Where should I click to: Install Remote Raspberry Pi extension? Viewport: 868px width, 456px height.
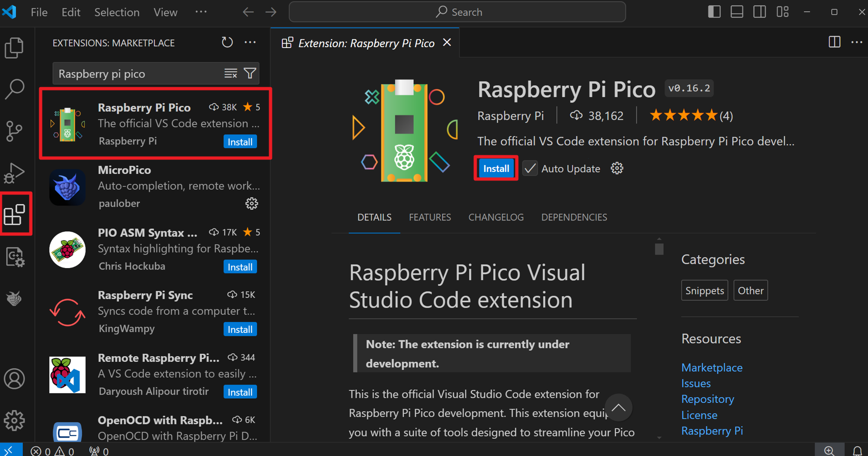pyautogui.click(x=240, y=392)
